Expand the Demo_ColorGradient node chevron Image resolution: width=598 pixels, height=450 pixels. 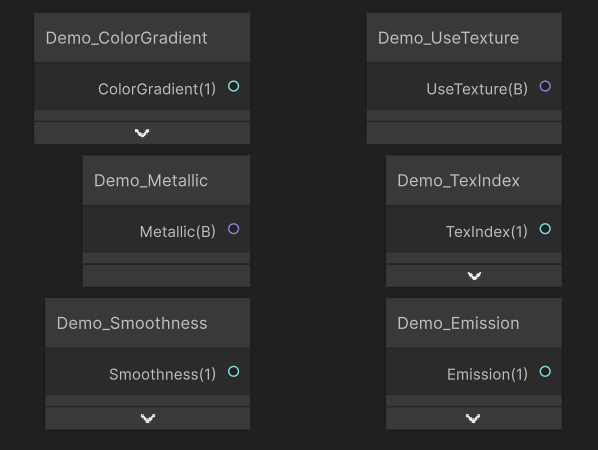click(x=142, y=133)
